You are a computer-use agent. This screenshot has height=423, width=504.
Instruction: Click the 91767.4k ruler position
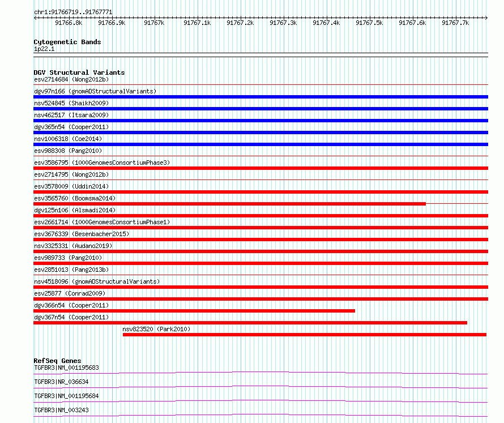326,23
